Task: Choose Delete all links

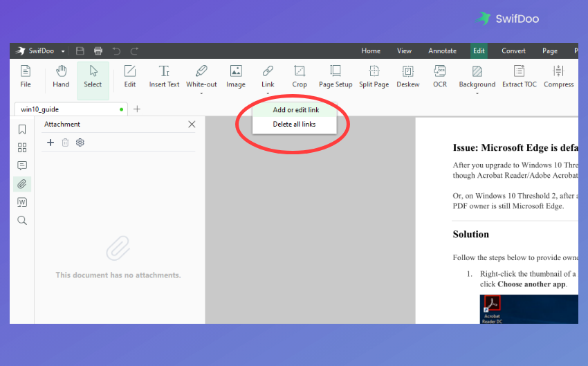Action: [x=295, y=124]
